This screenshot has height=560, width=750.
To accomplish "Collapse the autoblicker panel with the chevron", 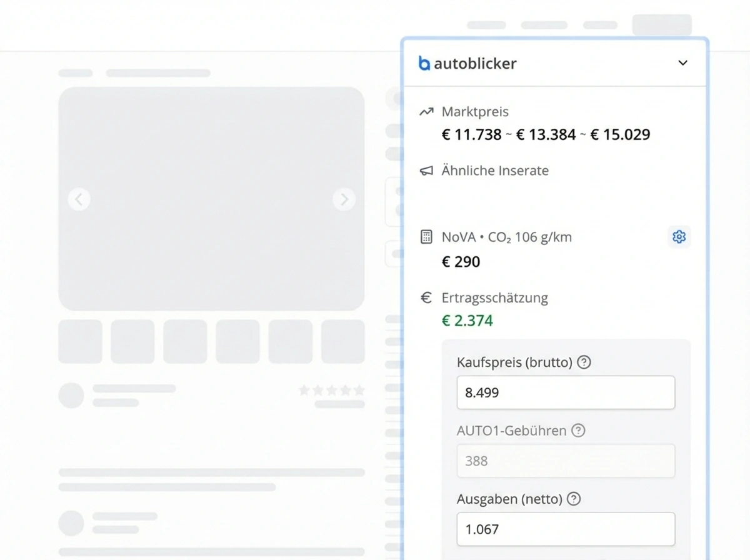I will [x=683, y=63].
